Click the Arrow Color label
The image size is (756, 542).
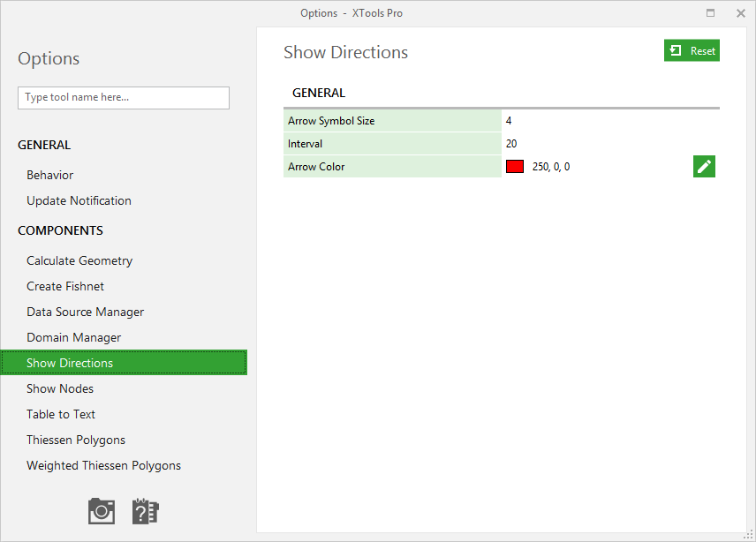[x=316, y=167]
